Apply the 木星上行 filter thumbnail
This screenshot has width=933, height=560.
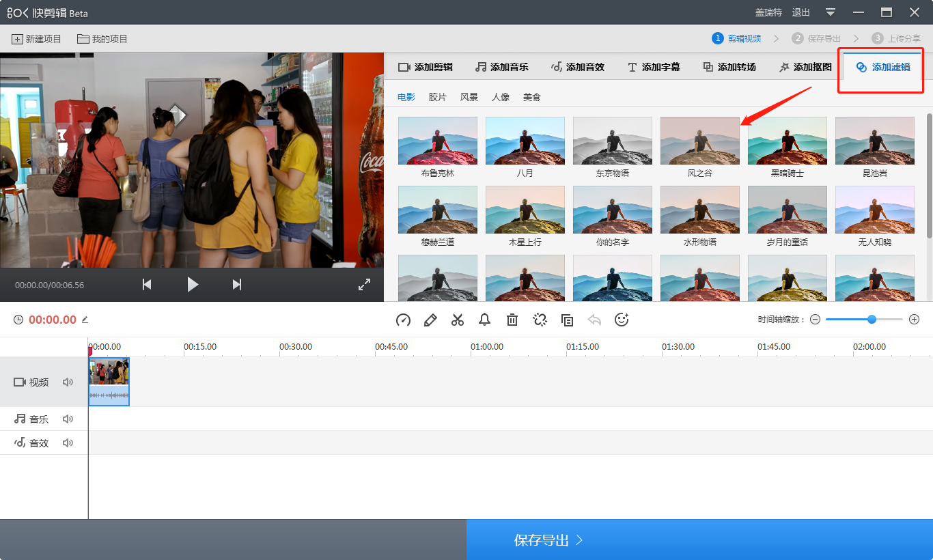(x=525, y=210)
